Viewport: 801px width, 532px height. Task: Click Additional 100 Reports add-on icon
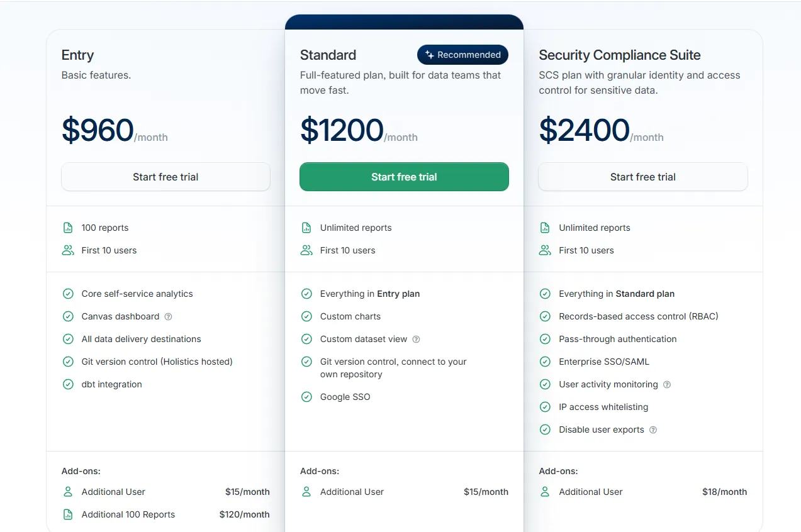point(68,514)
